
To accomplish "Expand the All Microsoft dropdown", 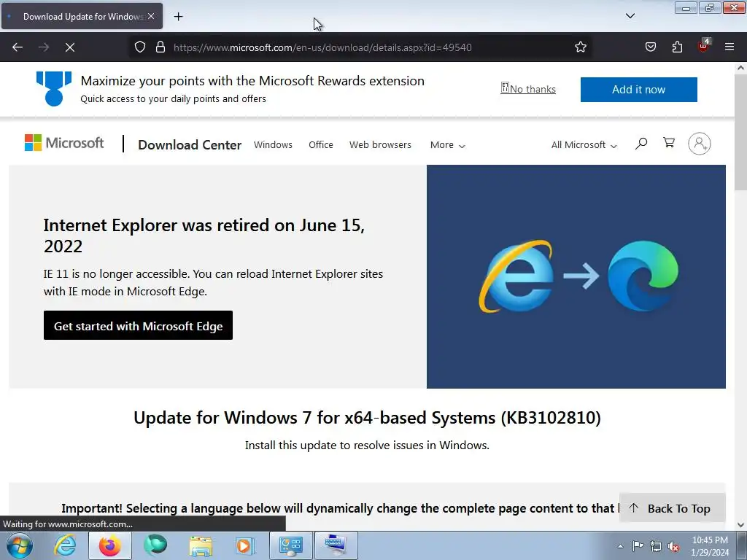I will (x=584, y=145).
